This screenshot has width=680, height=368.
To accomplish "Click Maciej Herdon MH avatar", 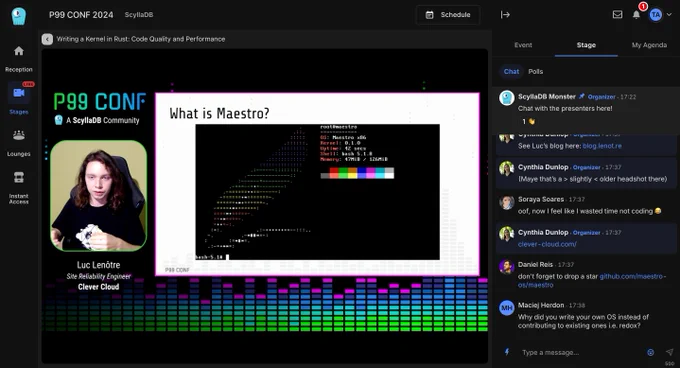I will coord(507,308).
